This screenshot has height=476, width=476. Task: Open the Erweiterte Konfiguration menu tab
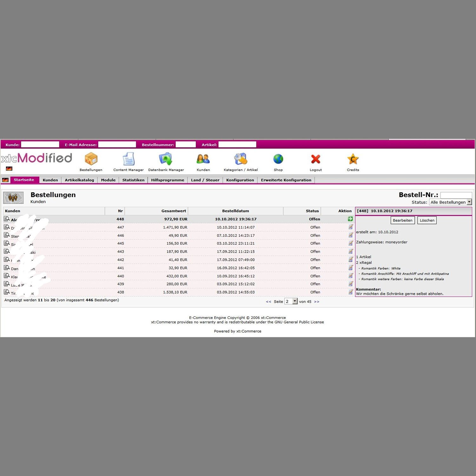tap(286, 180)
